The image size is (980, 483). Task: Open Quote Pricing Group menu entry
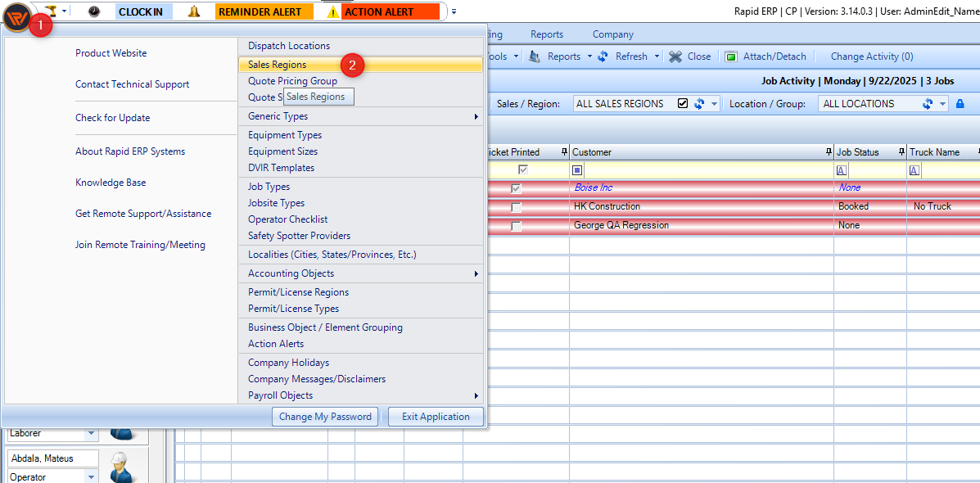(x=360, y=80)
